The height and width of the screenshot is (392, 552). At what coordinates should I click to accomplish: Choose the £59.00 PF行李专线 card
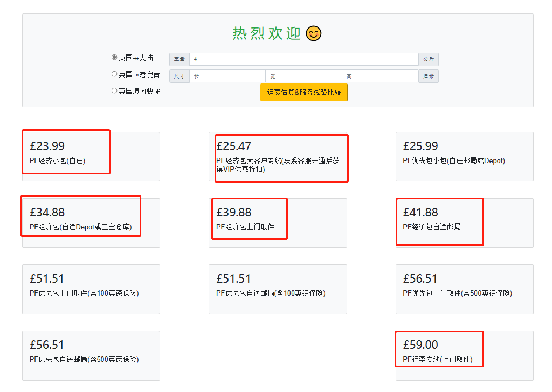(464, 355)
